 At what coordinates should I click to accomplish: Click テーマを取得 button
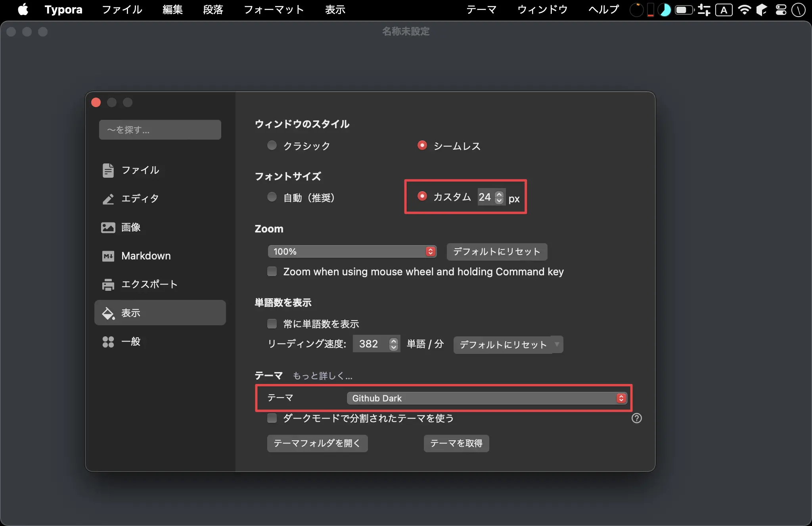[456, 443]
